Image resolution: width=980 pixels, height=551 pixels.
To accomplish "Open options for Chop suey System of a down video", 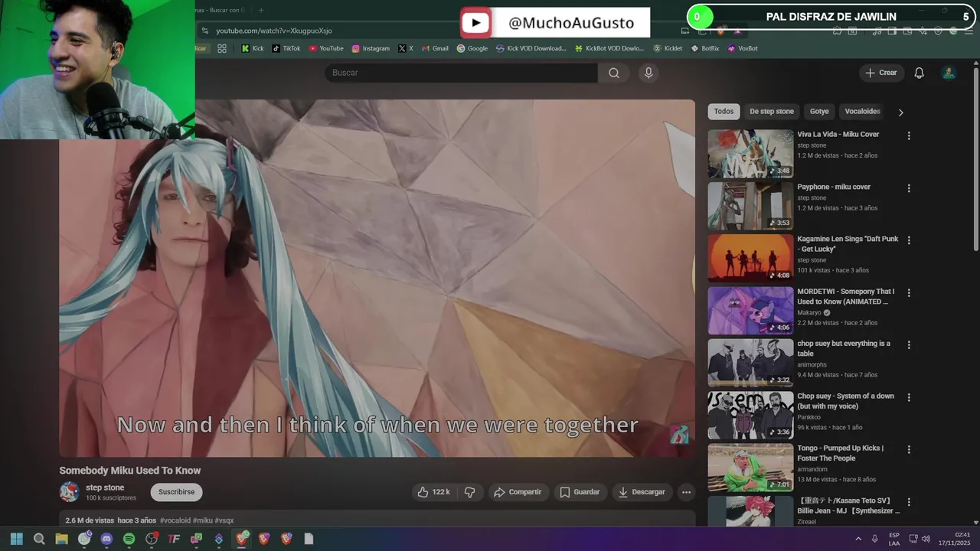I will (909, 398).
